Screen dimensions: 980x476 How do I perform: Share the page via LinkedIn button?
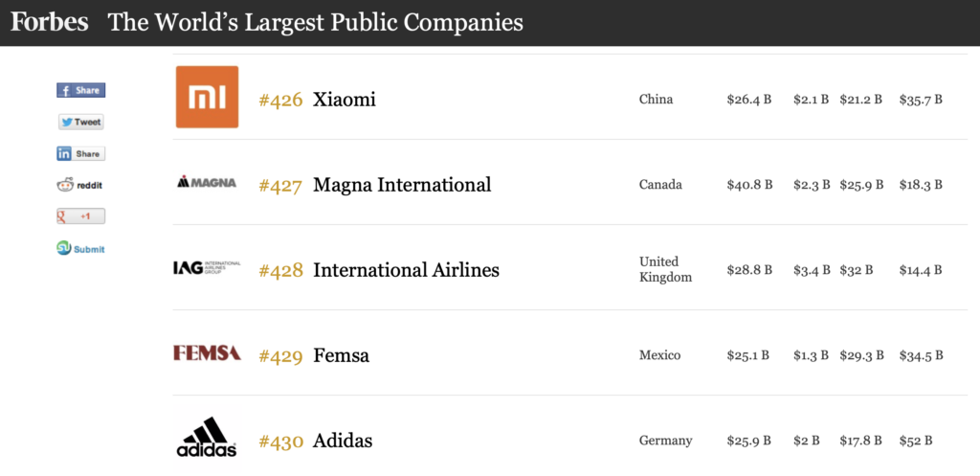80,153
